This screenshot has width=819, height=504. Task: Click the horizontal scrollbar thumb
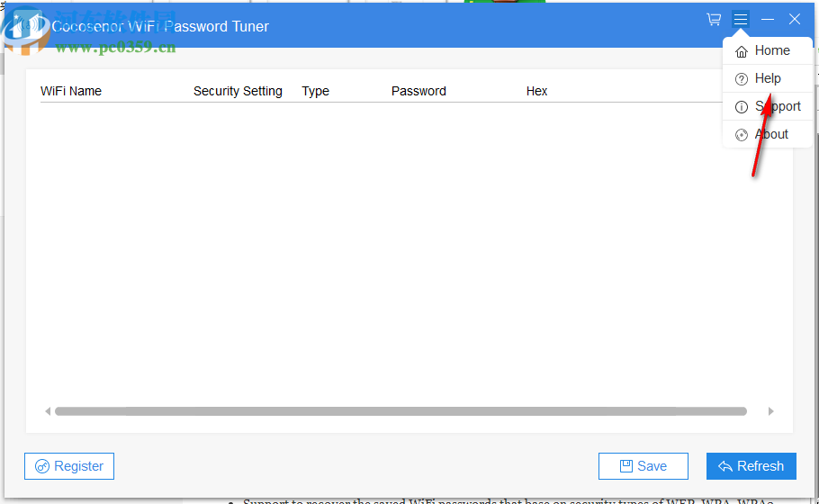pyautogui.click(x=400, y=411)
